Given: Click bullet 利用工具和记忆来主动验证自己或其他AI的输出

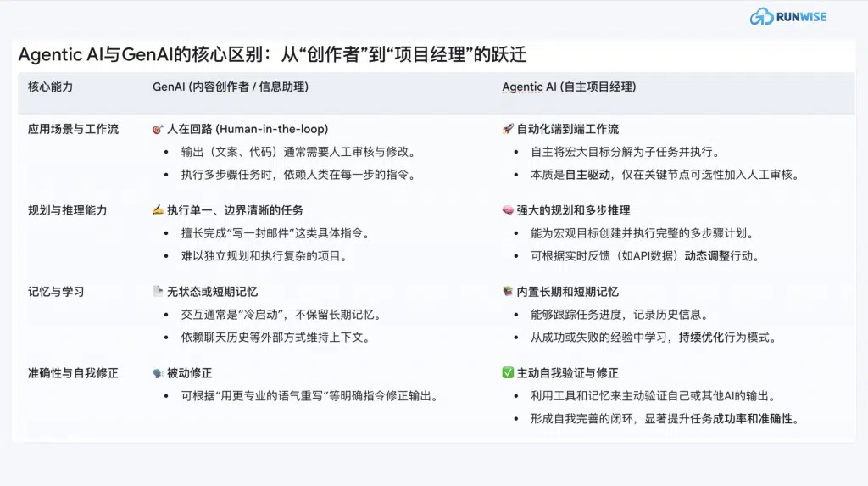Looking at the screenshot, I should [x=655, y=396].
